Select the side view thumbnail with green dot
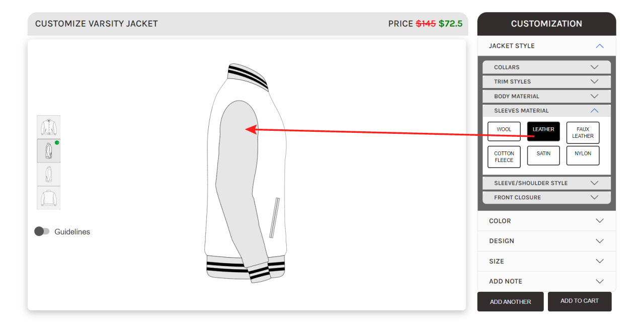 49,150
